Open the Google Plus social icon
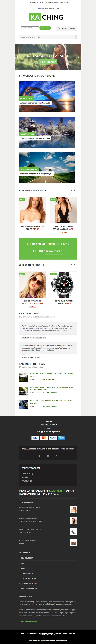This screenshot has height=644, width=96. coord(56,456)
